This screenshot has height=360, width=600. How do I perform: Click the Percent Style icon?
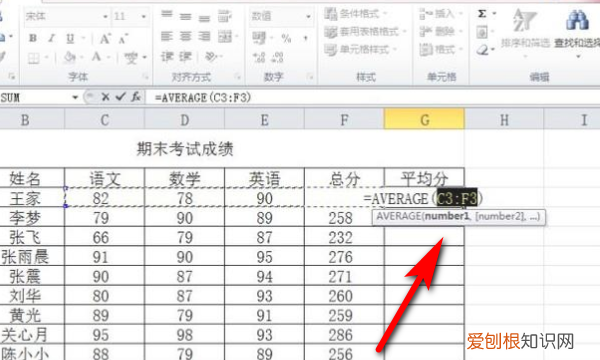pyautogui.click(x=286, y=38)
